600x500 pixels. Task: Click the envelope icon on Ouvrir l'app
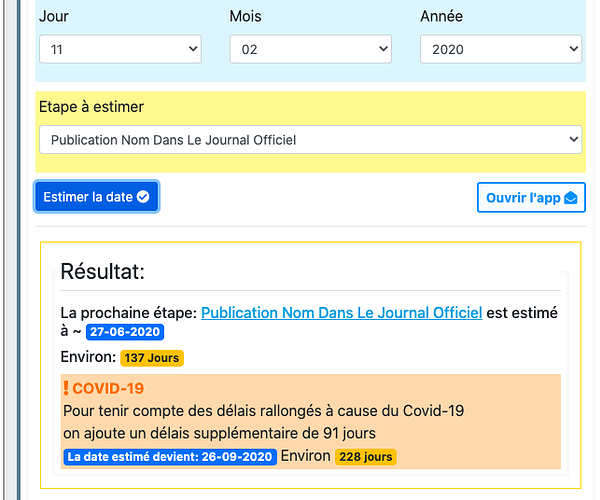click(571, 198)
